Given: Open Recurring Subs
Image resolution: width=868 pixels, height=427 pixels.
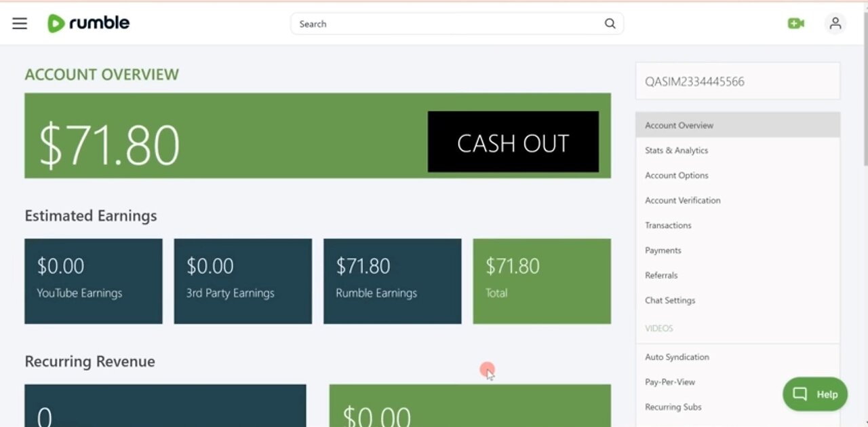Looking at the screenshot, I should [738, 407].
